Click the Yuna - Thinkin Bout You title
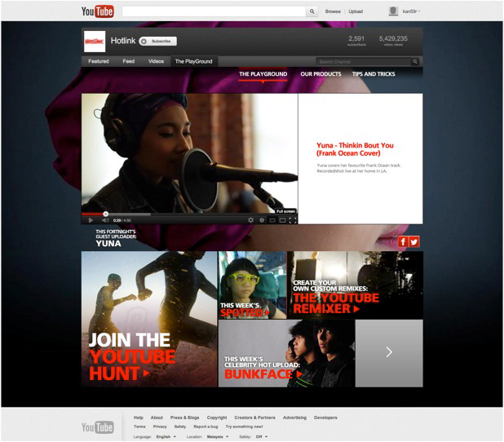 tap(355, 149)
